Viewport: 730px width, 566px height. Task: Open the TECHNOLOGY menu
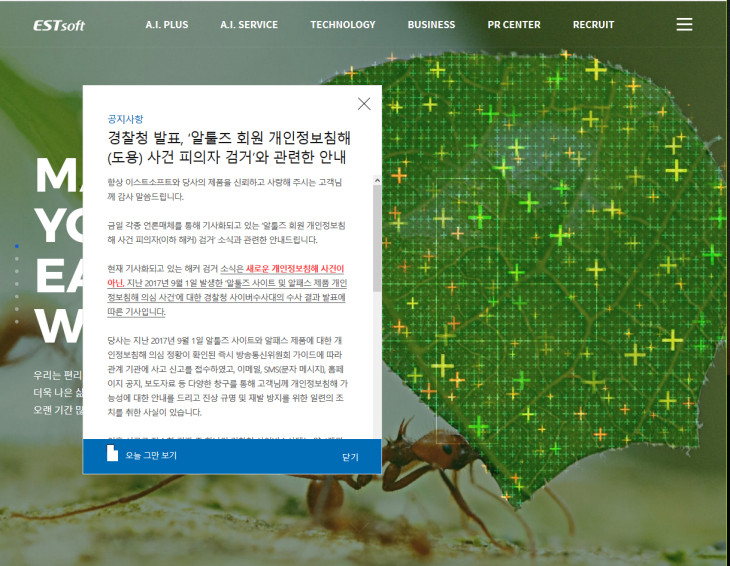tap(343, 25)
